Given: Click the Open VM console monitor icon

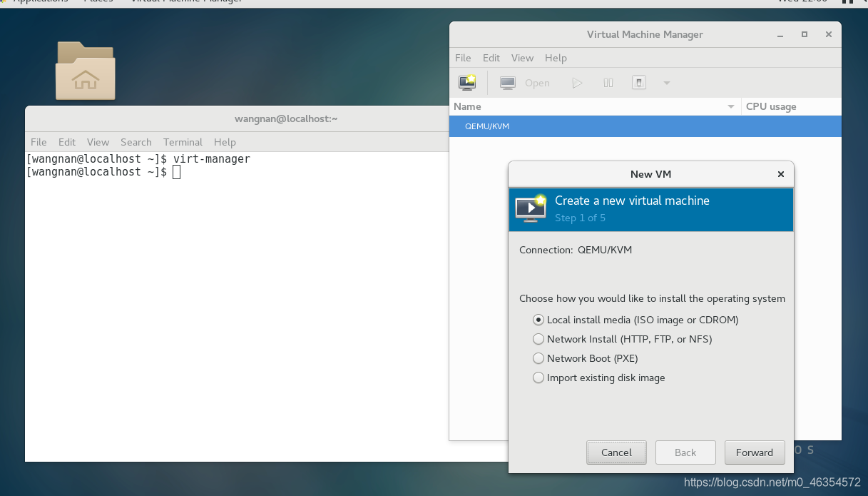Looking at the screenshot, I should pyautogui.click(x=508, y=83).
